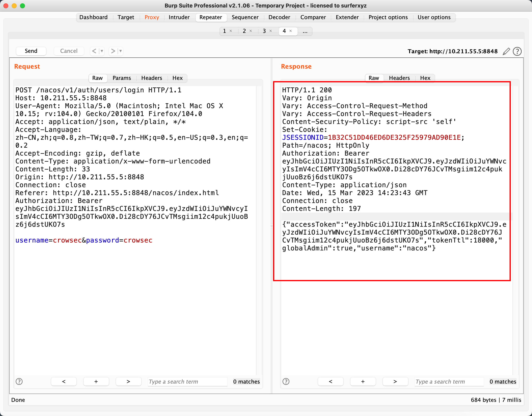The width and height of the screenshot is (532, 416).
Task: Switch to the Target tab
Action: click(126, 17)
